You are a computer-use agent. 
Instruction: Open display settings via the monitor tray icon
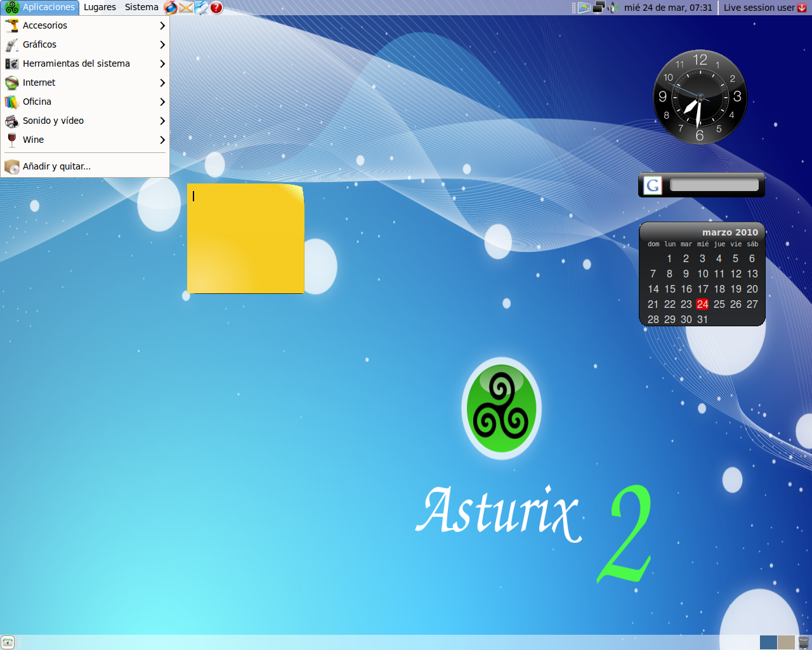point(599,7)
